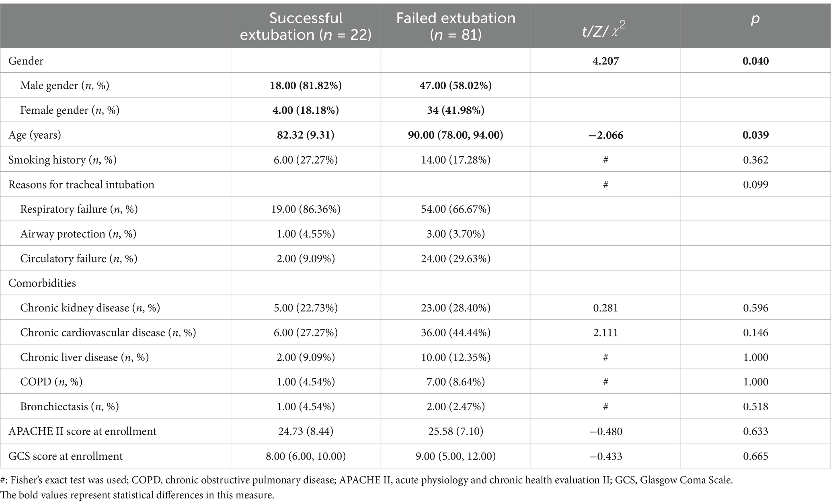The width and height of the screenshot is (831, 504).
Task: Click the Male gender row label
Action: pos(65,86)
